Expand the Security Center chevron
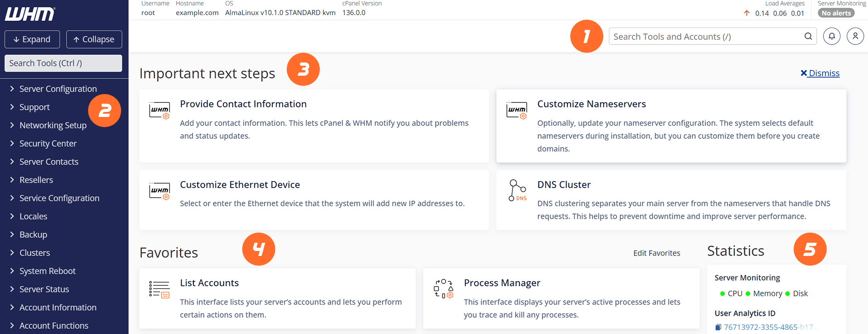This screenshot has height=334, width=868. click(12, 143)
